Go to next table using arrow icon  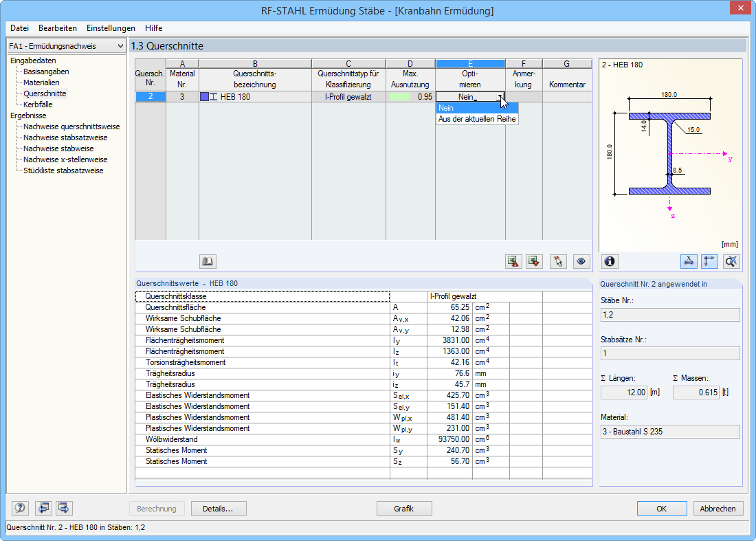click(64, 508)
